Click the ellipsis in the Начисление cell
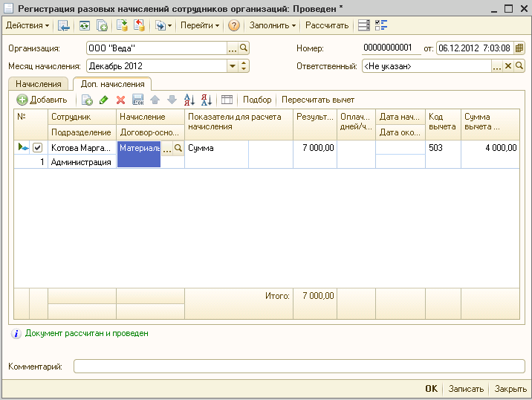Viewport: 532px width, 400px height. click(x=167, y=148)
